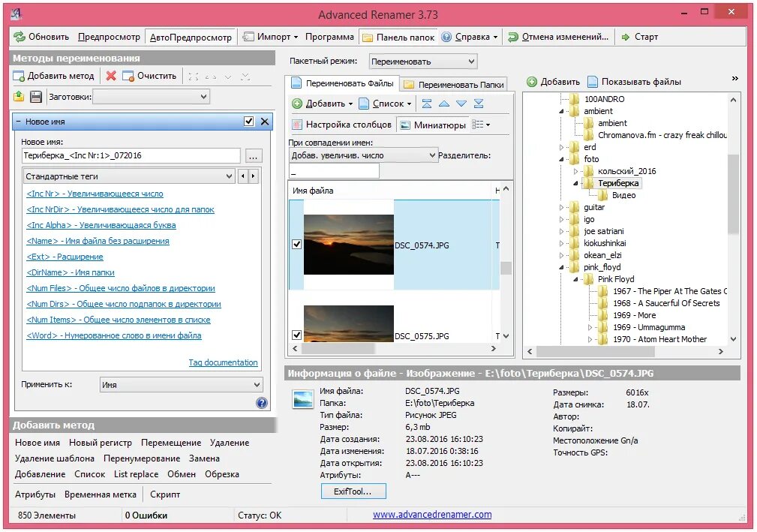
Task: Click the save preset floppy icon
Action: click(36, 97)
